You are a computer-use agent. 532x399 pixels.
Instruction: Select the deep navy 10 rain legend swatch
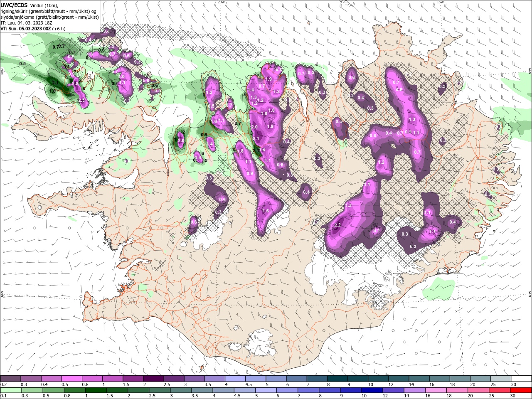(372, 390)
